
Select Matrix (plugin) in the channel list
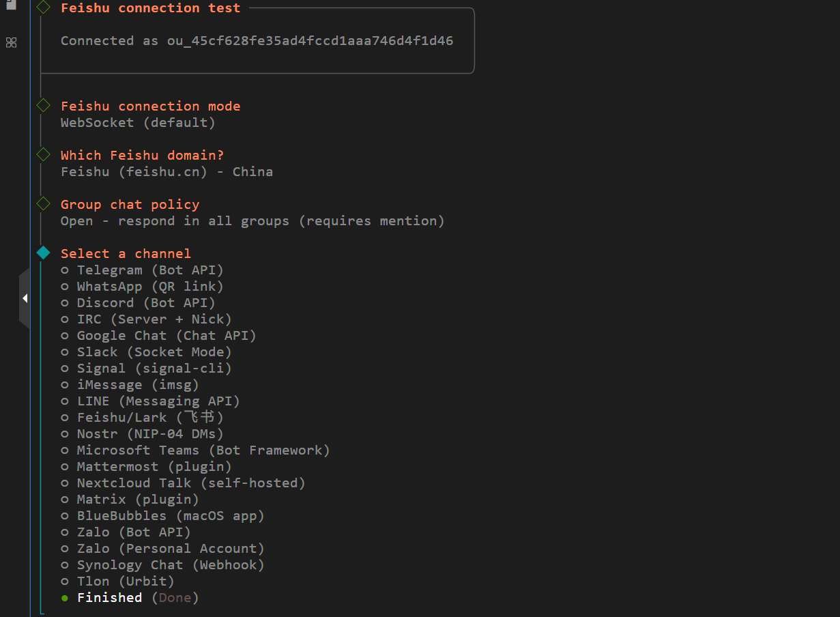point(137,500)
